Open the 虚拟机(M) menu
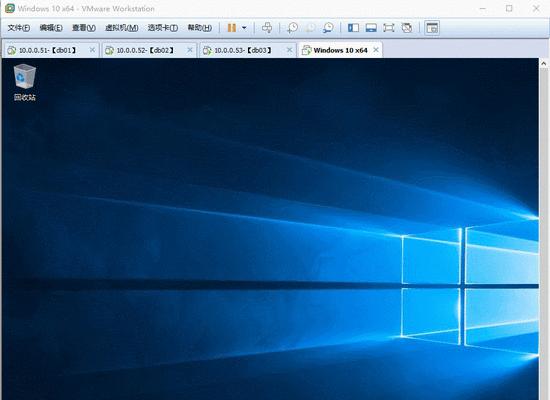 (x=122, y=28)
